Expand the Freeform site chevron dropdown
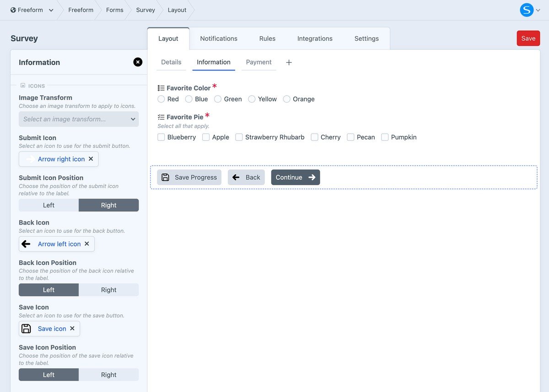This screenshot has height=392, width=549. [51, 10]
